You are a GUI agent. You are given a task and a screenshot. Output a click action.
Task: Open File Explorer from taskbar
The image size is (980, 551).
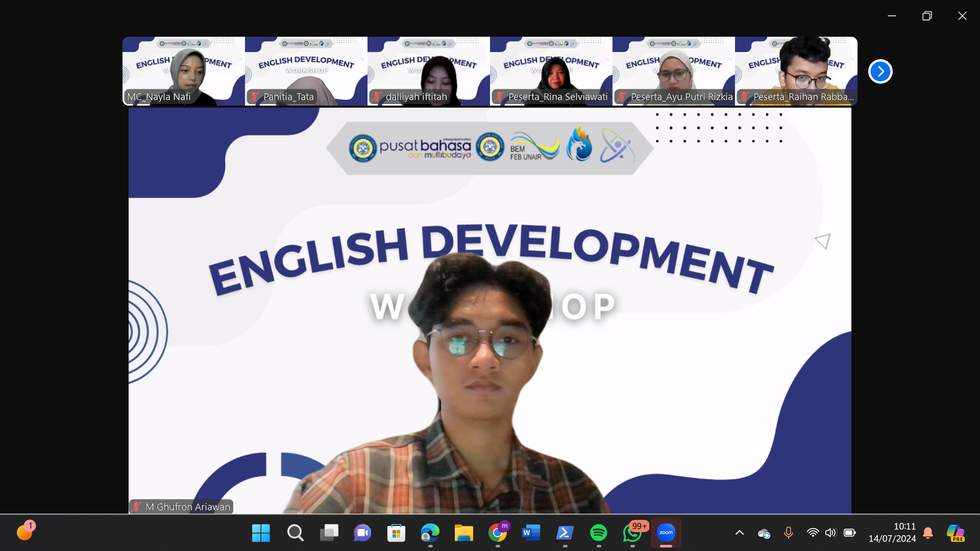pyautogui.click(x=464, y=533)
